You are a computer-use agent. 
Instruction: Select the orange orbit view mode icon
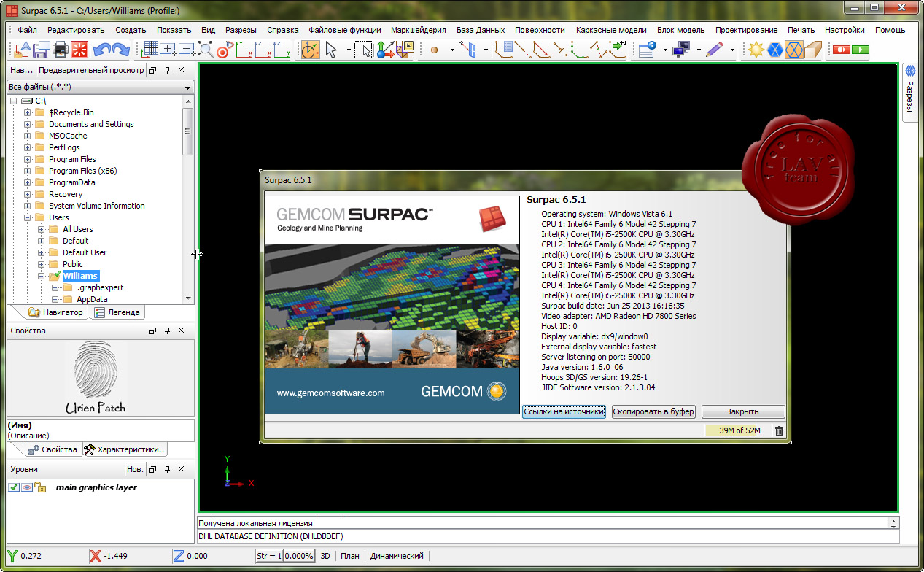pos(311,50)
